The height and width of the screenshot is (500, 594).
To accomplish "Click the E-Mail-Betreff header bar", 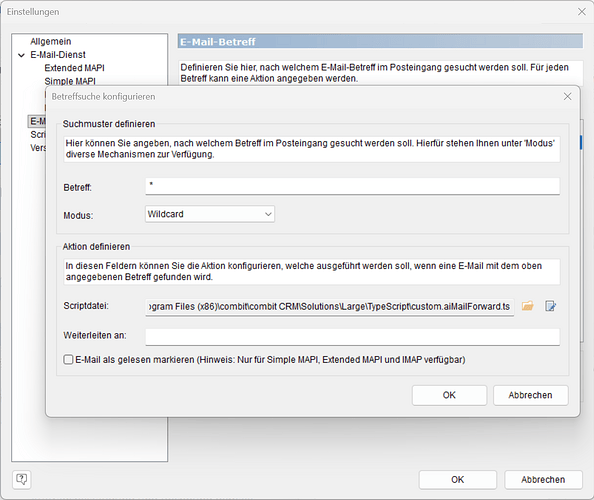I will 380,41.
